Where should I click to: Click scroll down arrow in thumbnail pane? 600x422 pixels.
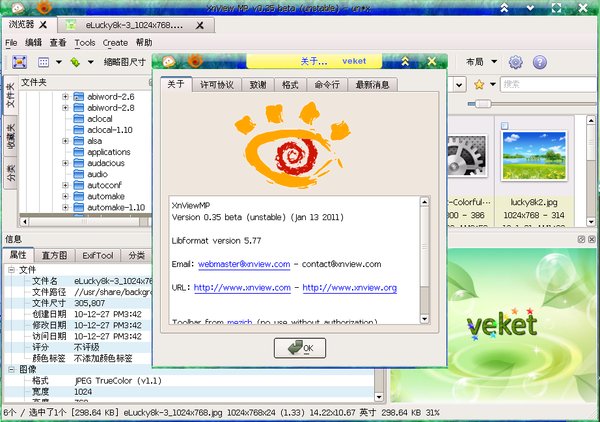click(591, 222)
